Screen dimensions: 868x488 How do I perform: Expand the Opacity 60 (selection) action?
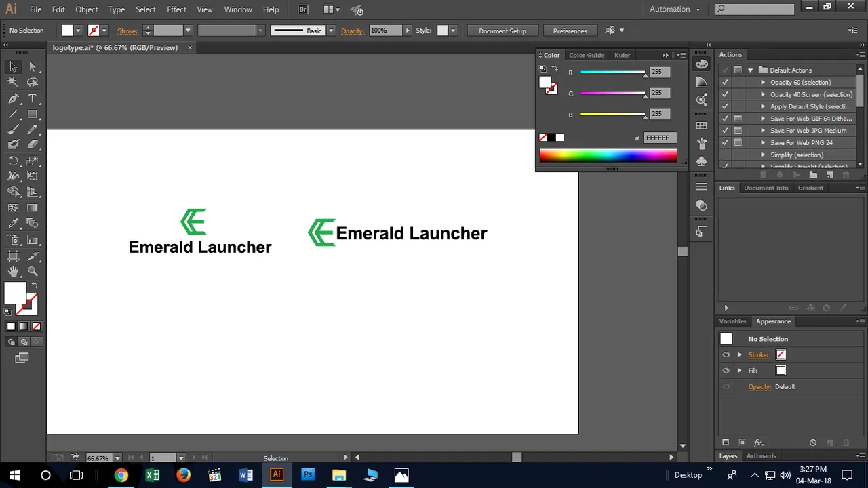763,82
